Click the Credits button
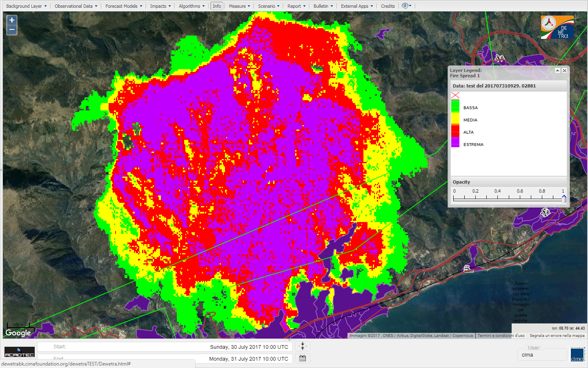 388,6
